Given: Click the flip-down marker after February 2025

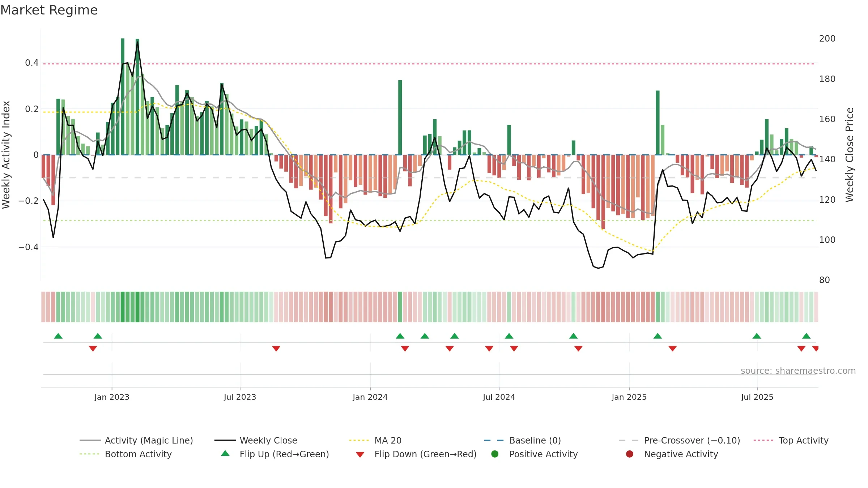Looking at the screenshot, I should (673, 348).
